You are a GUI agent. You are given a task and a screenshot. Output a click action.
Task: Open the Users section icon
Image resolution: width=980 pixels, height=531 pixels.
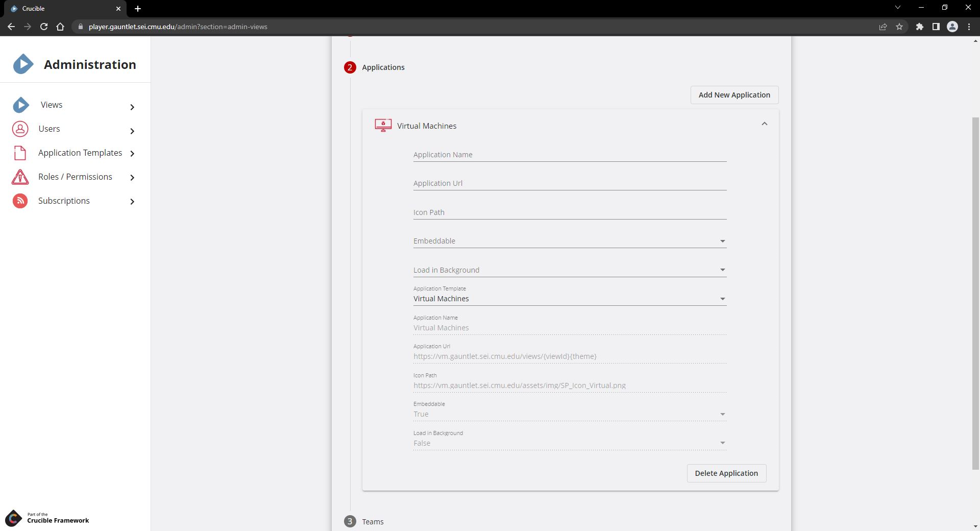(x=20, y=129)
